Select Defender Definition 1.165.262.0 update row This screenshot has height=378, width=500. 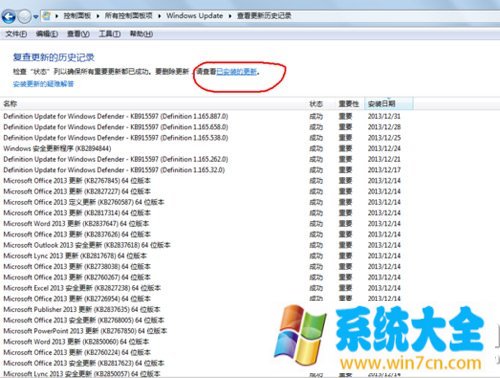[202, 159]
